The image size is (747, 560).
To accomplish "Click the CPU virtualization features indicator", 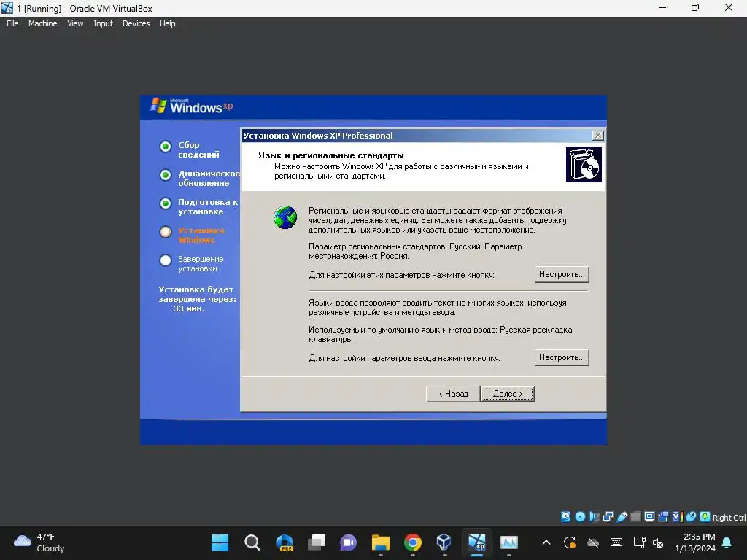I will 677,517.
